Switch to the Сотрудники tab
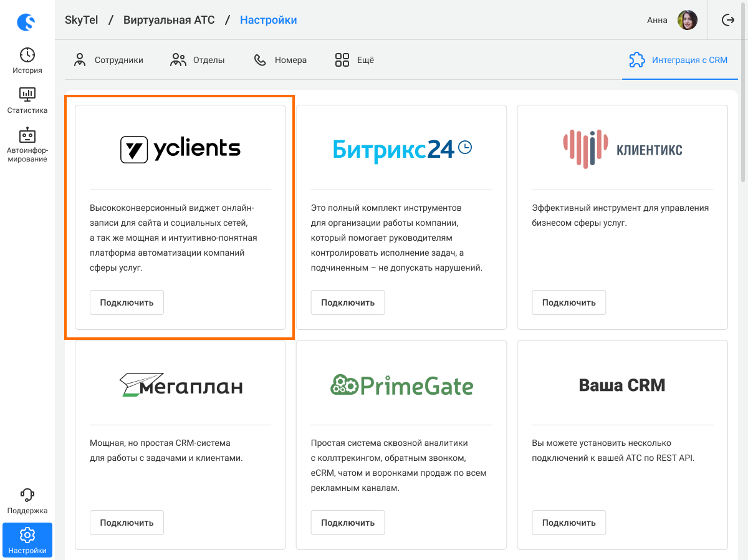Viewport: 748px width, 560px height. click(x=108, y=60)
